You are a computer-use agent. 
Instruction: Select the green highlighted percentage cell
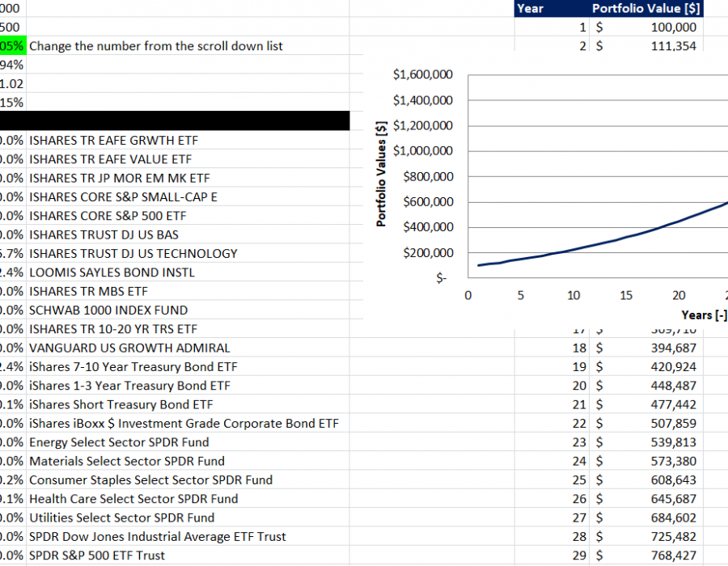13,46
